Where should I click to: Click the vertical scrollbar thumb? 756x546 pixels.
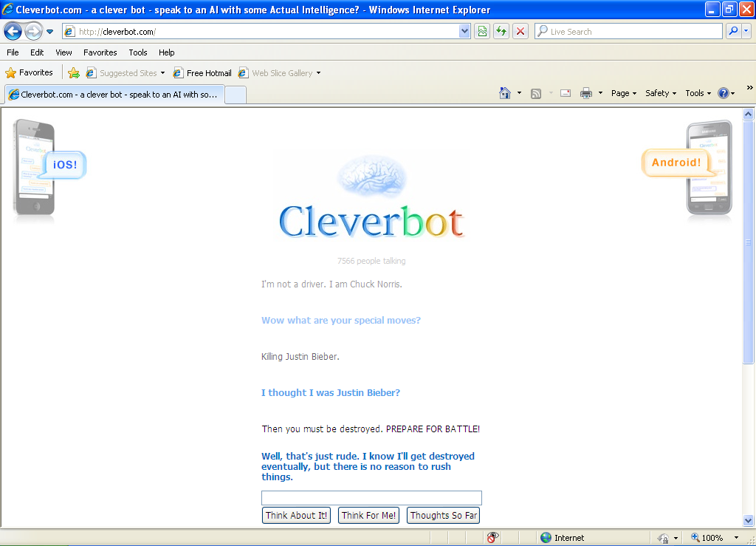[x=749, y=242]
